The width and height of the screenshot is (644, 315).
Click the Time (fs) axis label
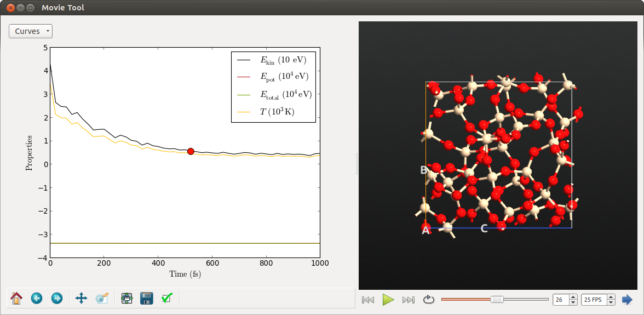pos(185,274)
